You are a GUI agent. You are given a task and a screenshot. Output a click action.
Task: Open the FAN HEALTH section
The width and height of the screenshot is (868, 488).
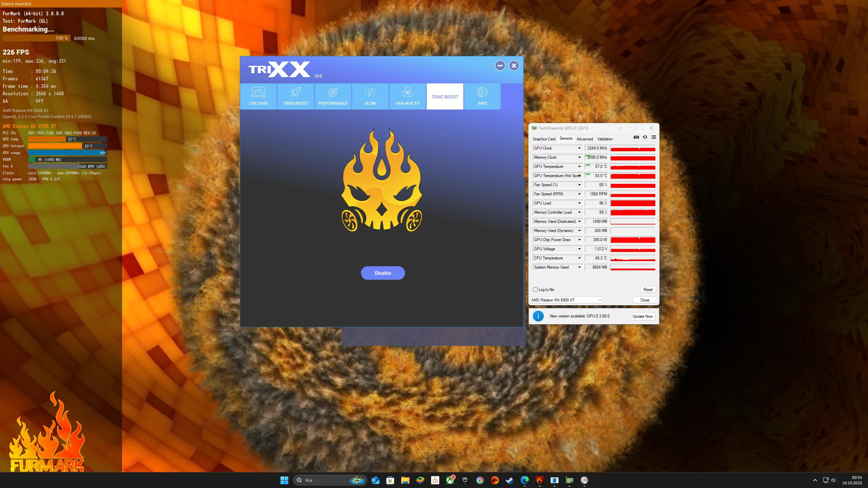pos(407,96)
